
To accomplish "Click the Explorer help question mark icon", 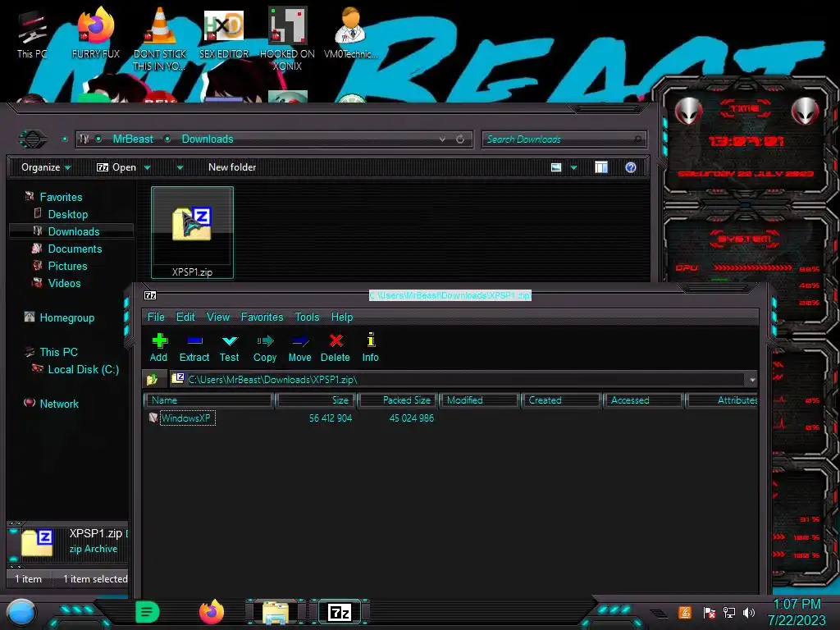I will point(631,167).
